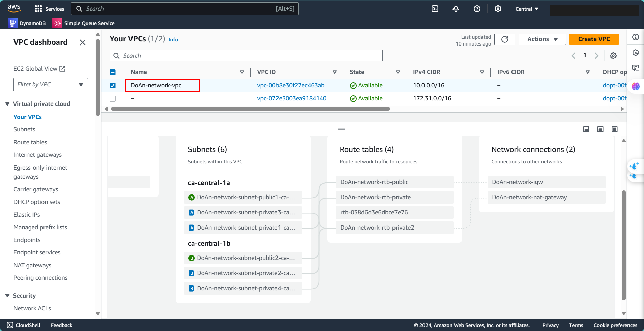Expand details panel to full height
Screen dimensions: 644x331
[x=615, y=129]
